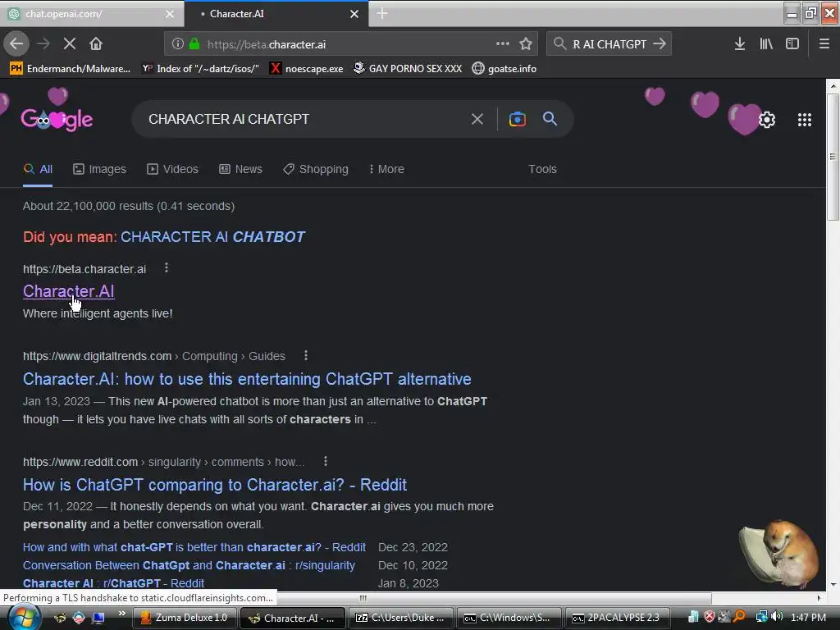
Task: Open Google quick settings gear
Action: coord(767,120)
